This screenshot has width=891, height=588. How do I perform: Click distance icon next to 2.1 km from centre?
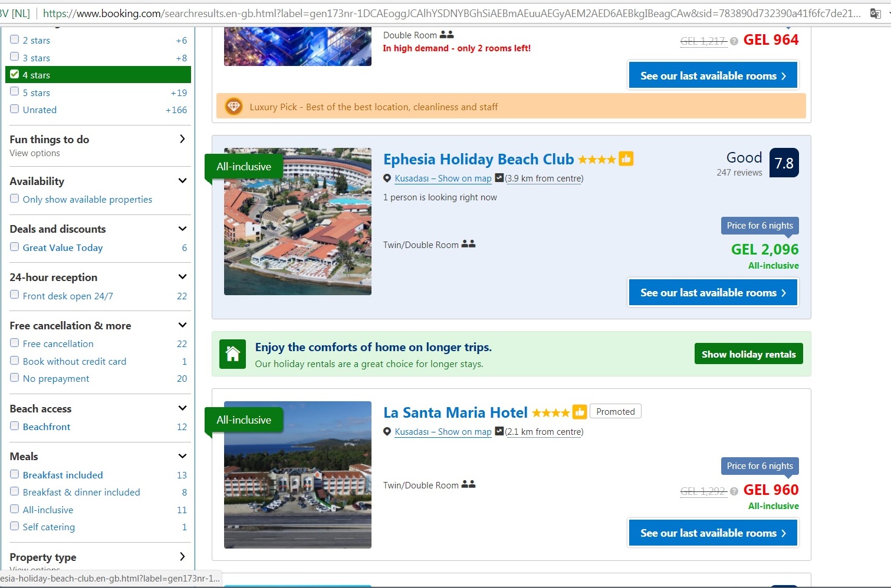click(499, 431)
